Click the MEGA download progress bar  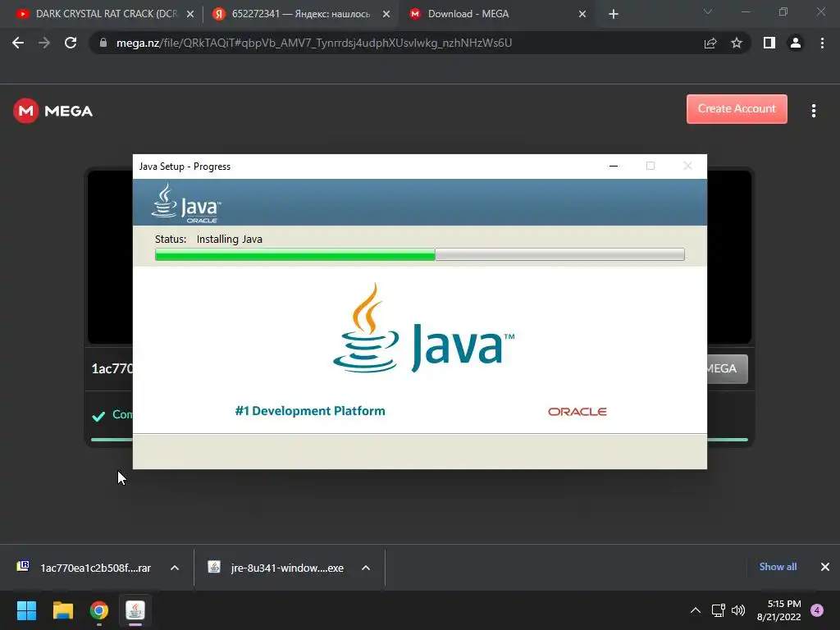[112, 440]
